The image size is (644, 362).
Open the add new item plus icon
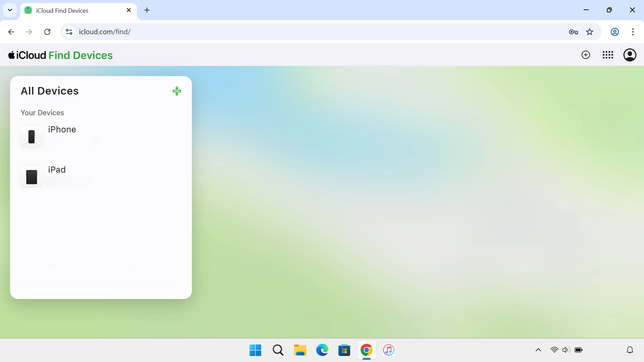click(x=586, y=55)
